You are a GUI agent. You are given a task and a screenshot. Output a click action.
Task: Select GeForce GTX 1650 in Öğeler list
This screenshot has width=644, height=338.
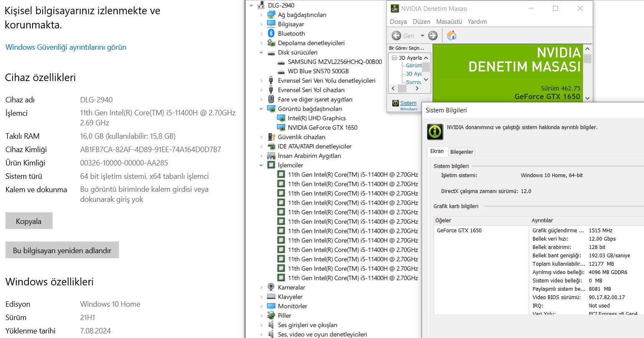point(459,231)
